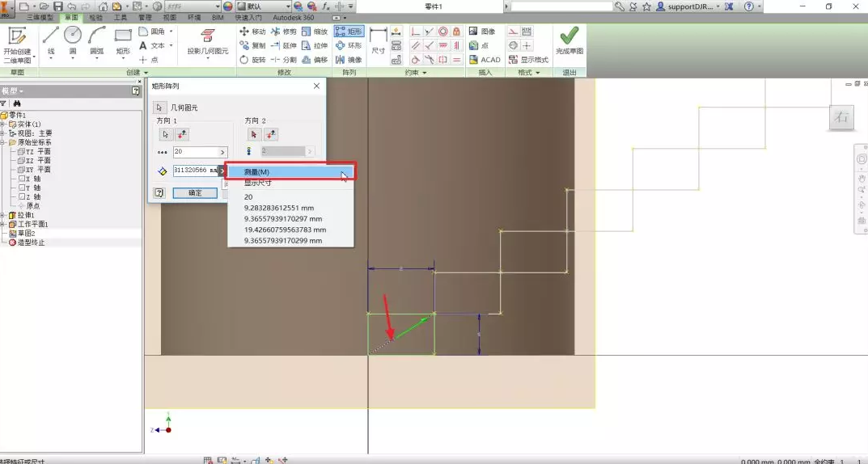Toggle the 方向 2 flip direction button
868x464 pixels.
[271, 134]
